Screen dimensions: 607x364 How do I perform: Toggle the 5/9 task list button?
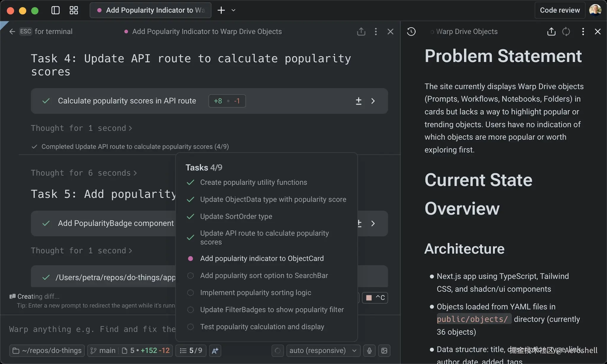click(x=191, y=351)
